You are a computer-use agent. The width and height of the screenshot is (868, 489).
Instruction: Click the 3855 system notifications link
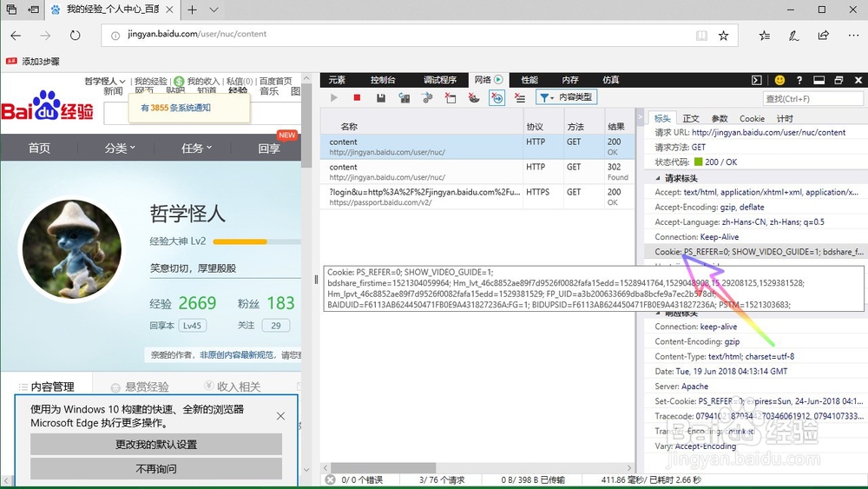175,108
